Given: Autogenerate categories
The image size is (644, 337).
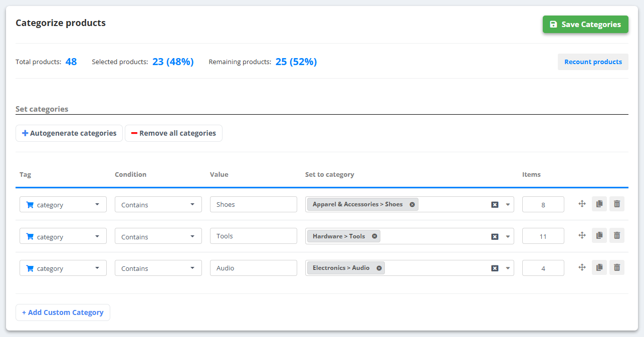Looking at the screenshot, I should click(69, 133).
